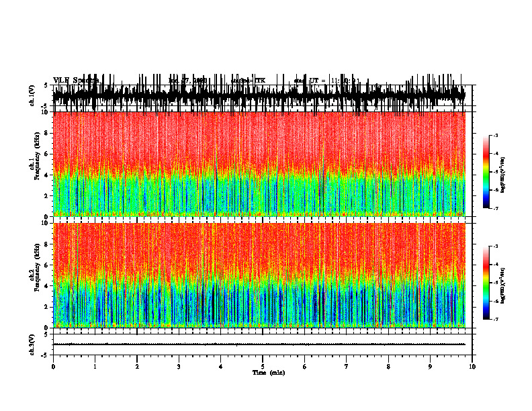
Task: Click time axis tick label "10"
Action: pyautogui.click(x=472, y=367)
